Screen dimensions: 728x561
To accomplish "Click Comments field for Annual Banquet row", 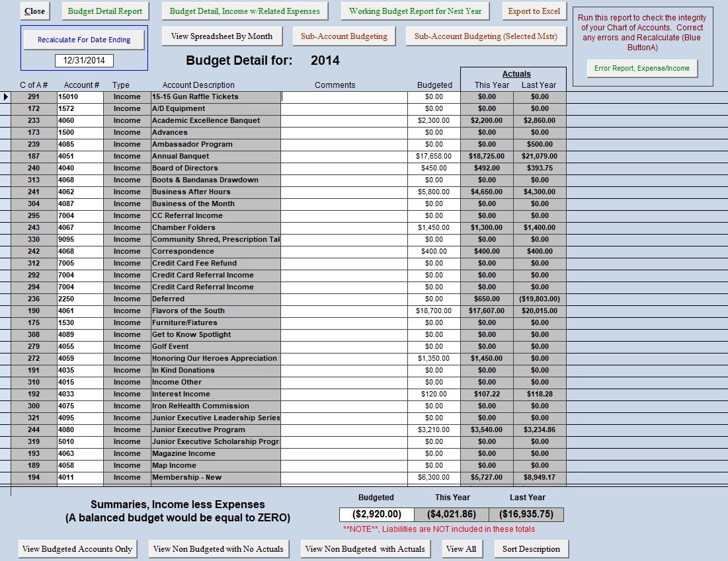I will tap(344, 157).
